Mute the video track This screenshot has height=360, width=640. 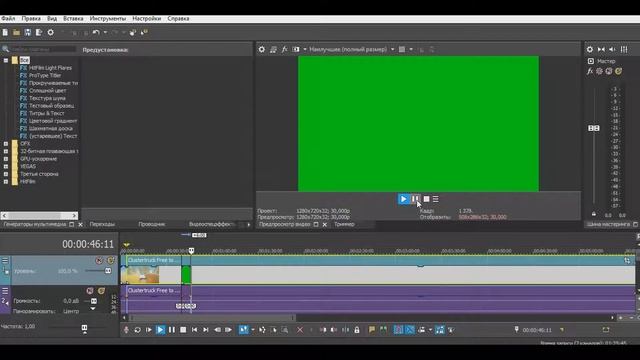click(x=99, y=260)
